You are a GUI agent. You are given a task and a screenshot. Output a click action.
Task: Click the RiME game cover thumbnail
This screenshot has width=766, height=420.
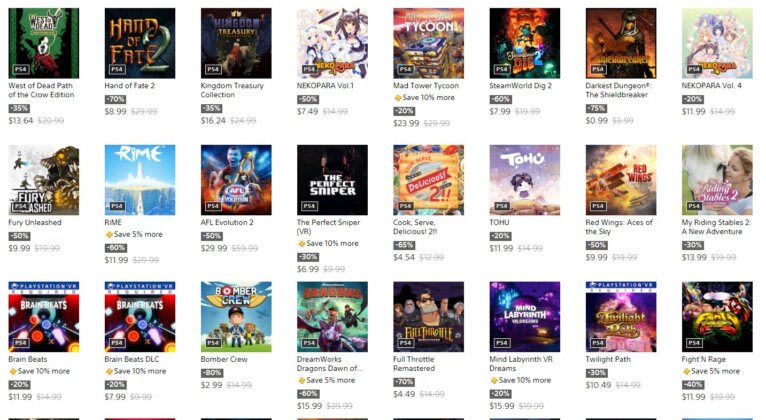139,180
